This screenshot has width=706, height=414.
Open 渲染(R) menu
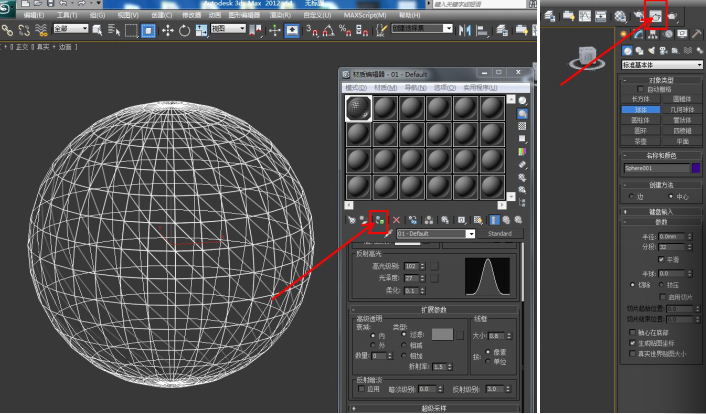tap(281, 15)
